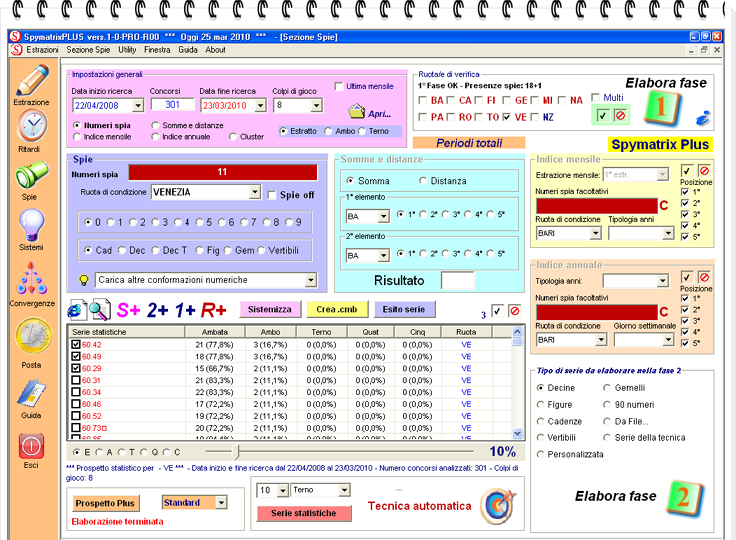Enable the Multi checkbox
The height and width of the screenshot is (540, 736).
[x=595, y=98]
